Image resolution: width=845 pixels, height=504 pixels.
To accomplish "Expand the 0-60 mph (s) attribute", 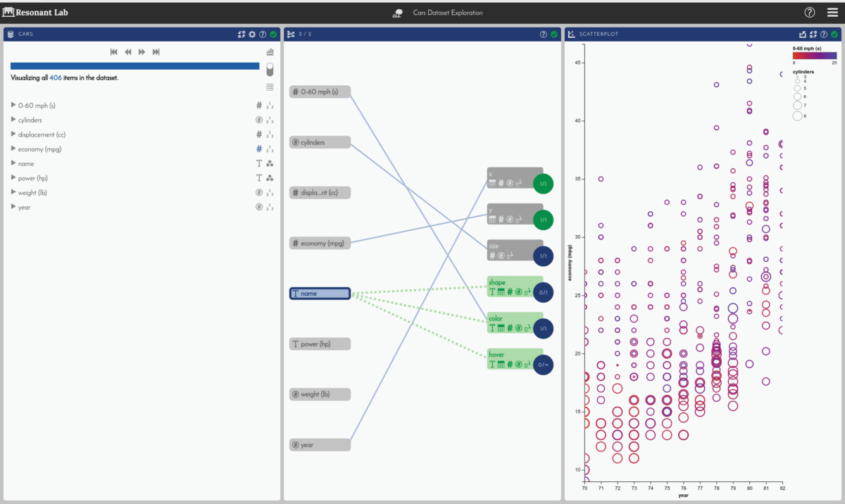I will click(x=13, y=105).
